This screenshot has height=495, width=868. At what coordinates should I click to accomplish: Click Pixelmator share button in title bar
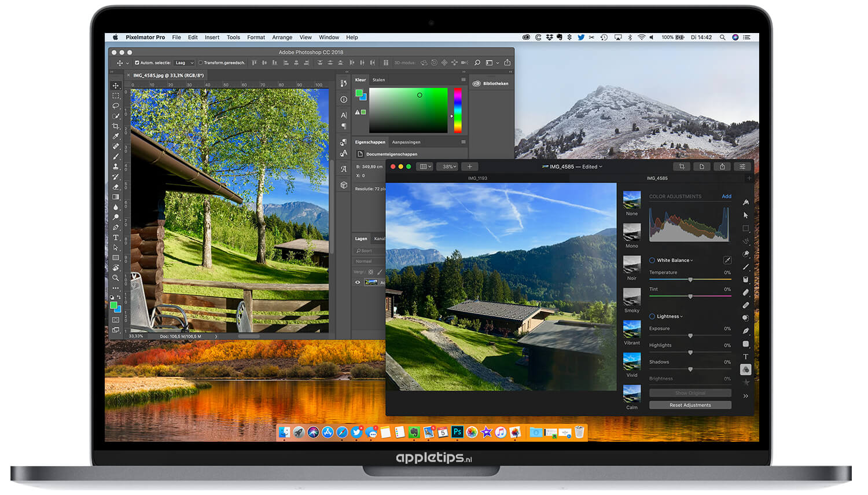point(722,167)
